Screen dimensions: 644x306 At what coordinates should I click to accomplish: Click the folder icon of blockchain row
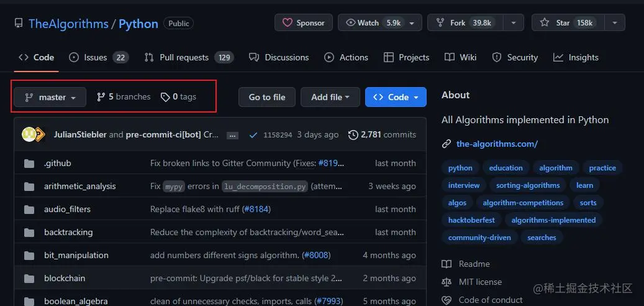pyautogui.click(x=29, y=279)
